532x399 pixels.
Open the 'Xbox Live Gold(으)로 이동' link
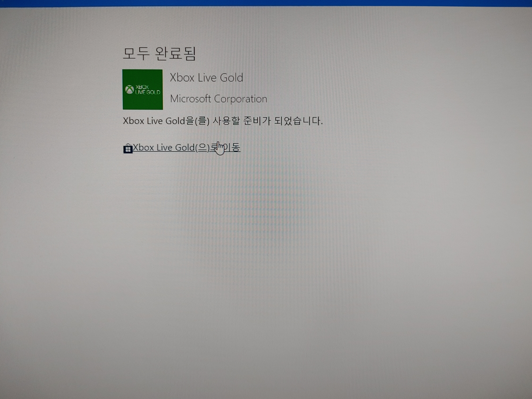coord(186,147)
